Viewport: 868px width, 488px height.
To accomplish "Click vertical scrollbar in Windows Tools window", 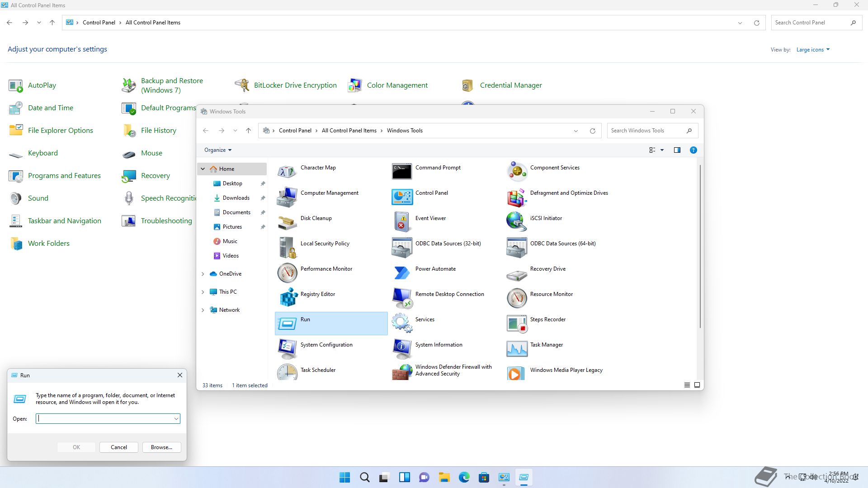I will (x=700, y=246).
